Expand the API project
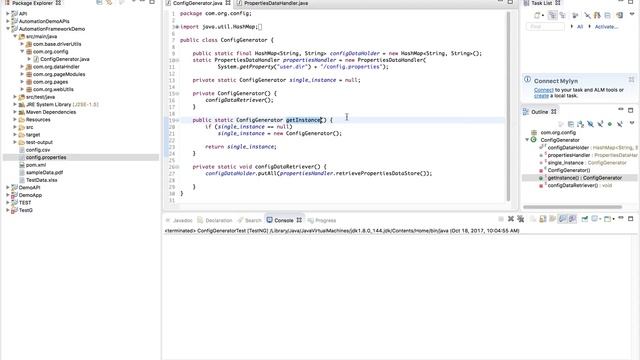The image size is (640, 360). pos(7,14)
